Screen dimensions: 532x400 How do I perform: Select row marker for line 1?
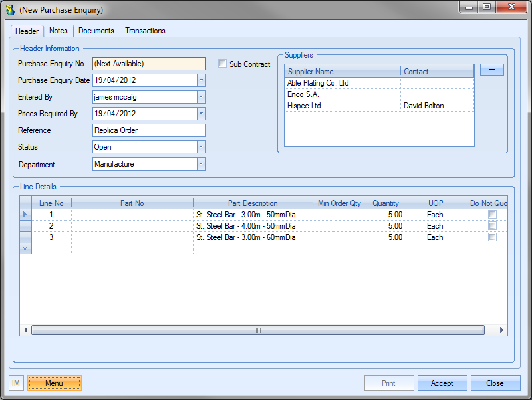point(26,215)
